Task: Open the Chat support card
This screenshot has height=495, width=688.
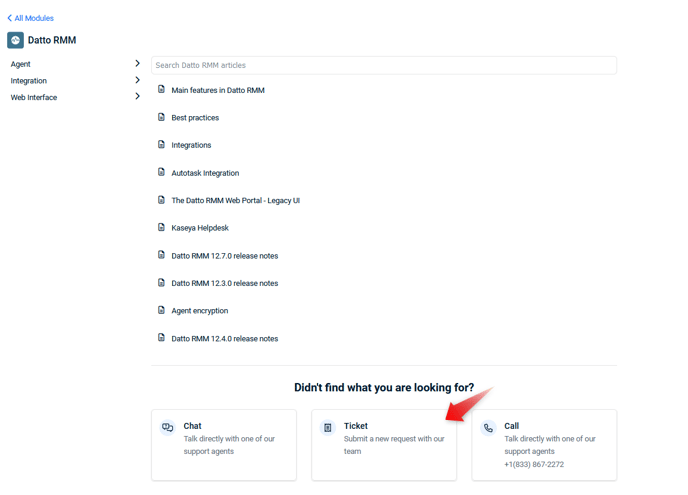Action: click(x=224, y=445)
